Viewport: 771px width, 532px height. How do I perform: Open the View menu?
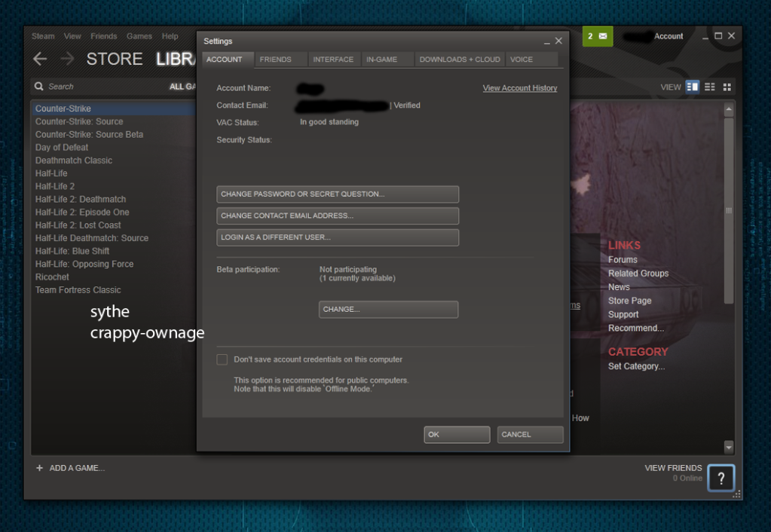[x=72, y=36]
